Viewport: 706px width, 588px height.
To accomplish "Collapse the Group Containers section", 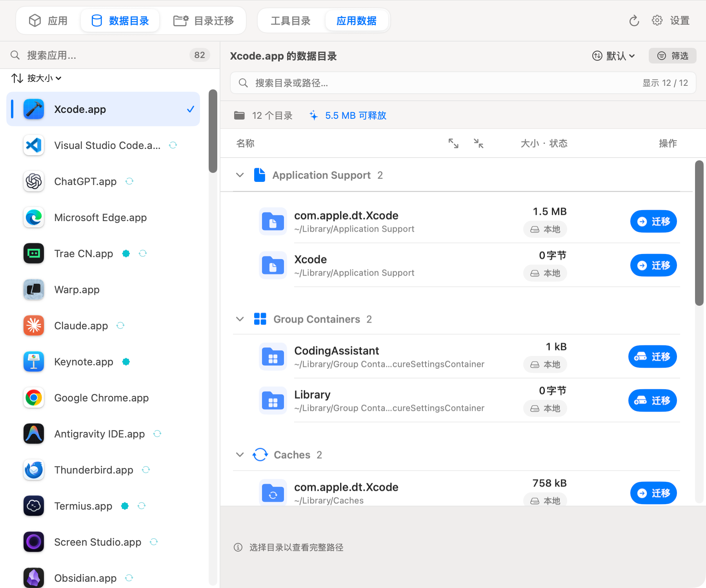I will tap(240, 319).
